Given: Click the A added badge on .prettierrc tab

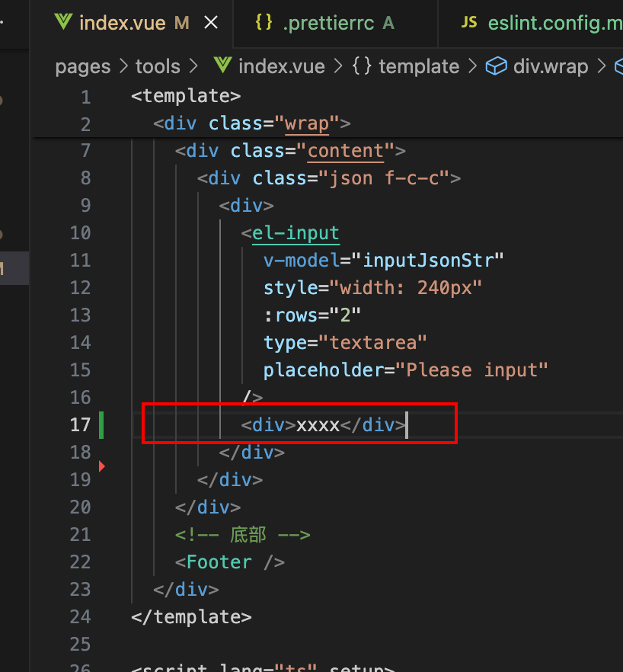Looking at the screenshot, I should click(388, 23).
